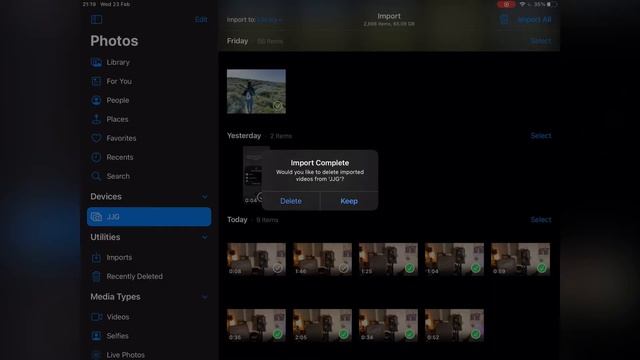Click the Imports icon

[x=96, y=258]
